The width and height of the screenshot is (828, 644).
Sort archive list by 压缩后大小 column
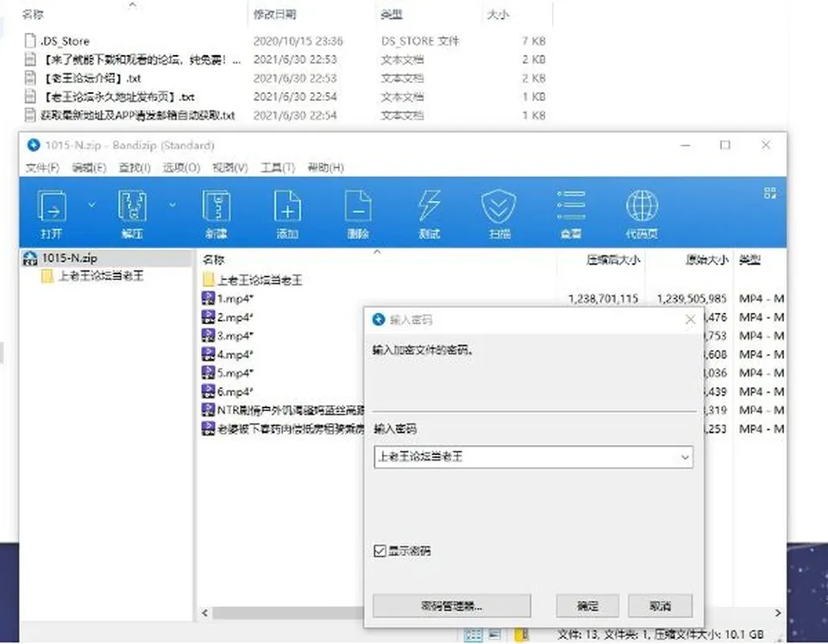point(613,259)
